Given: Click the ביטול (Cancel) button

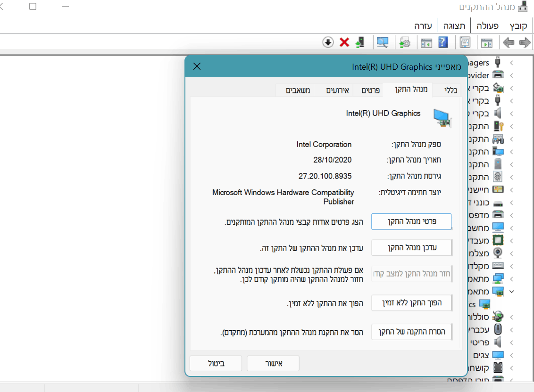Looking at the screenshot, I should point(216,363).
